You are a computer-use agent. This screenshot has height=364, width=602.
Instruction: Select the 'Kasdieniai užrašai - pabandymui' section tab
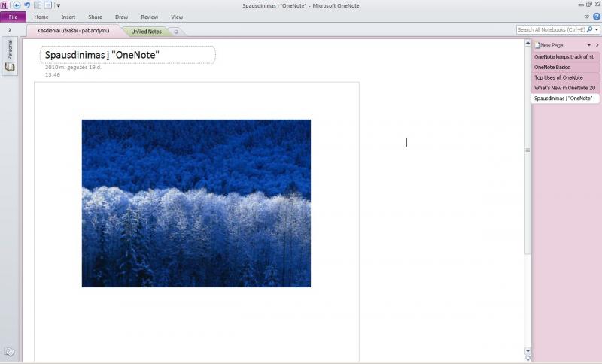point(73,31)
